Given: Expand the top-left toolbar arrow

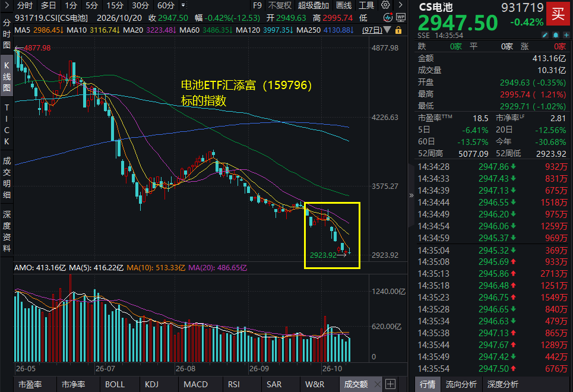Looking at the screenshot, I should 7,5.
